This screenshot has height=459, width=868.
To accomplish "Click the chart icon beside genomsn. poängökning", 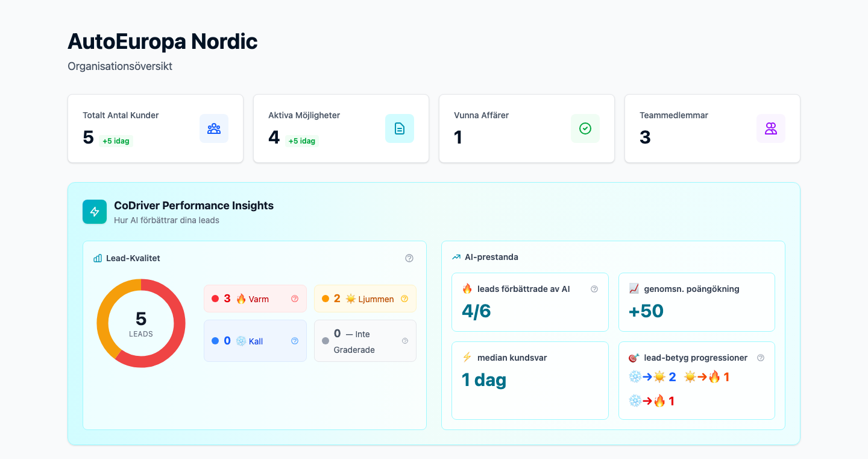I will [x=635, y=289].
